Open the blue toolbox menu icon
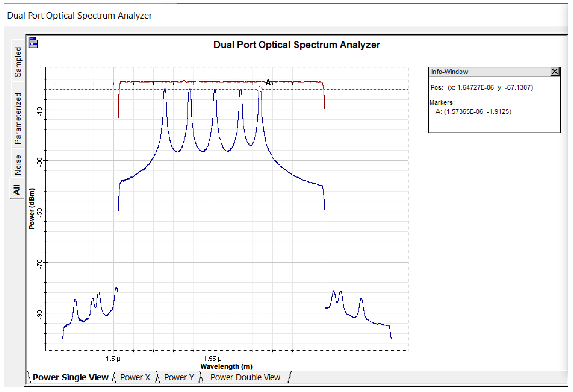The image size is (573, 392). [33, 43]
